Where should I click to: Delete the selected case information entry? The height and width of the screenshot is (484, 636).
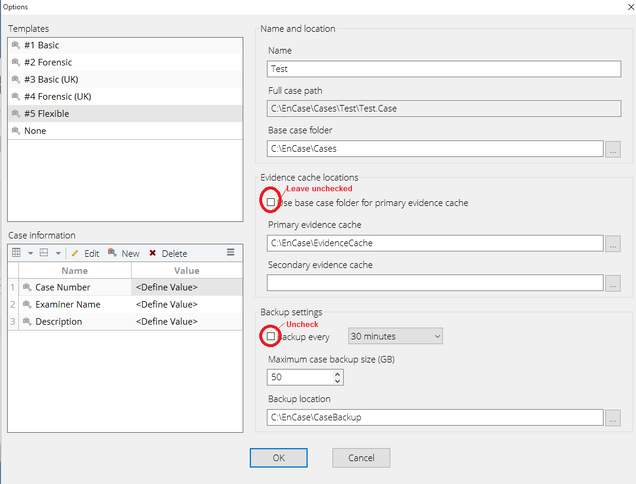[168, 253]
